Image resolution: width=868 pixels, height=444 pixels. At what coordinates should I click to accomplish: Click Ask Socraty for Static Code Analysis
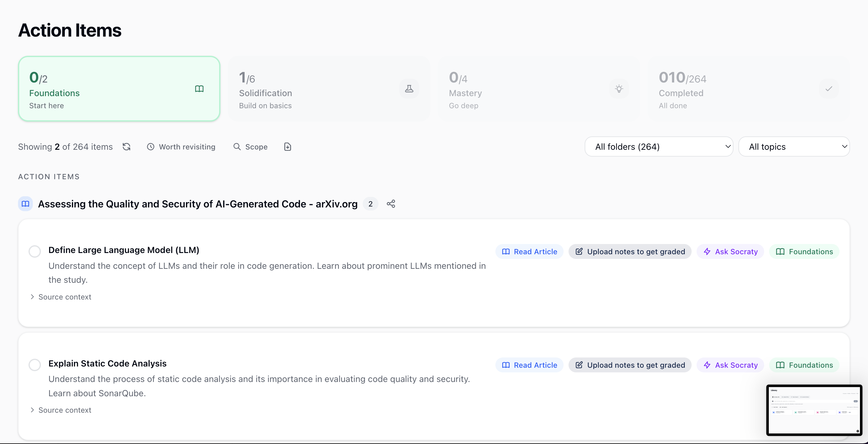[730, 365]
